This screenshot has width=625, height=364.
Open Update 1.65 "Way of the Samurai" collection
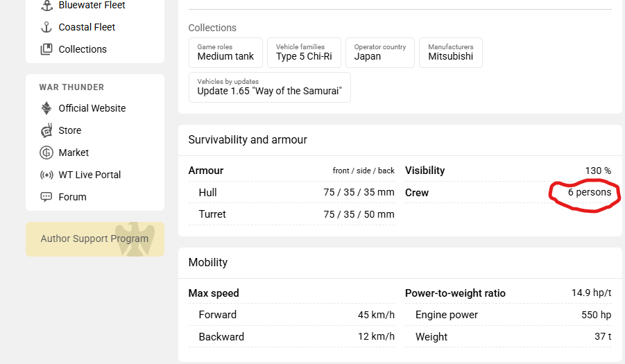pyautogui.click(x=269, y=87)
